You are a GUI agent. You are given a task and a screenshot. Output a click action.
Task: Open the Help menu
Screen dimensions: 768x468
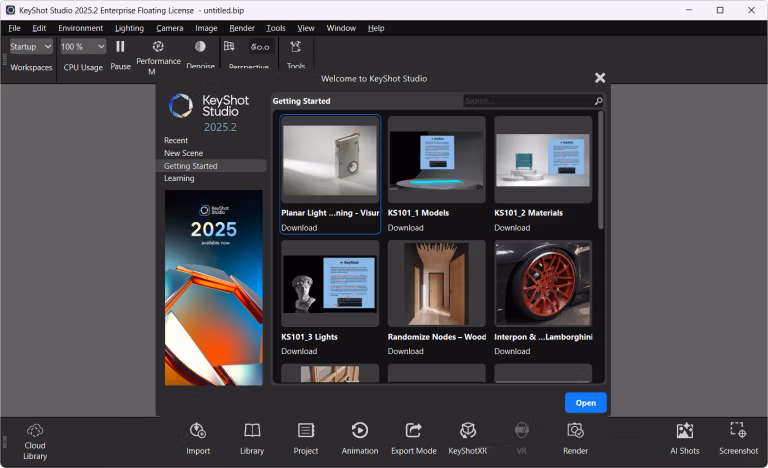(376, 28)
